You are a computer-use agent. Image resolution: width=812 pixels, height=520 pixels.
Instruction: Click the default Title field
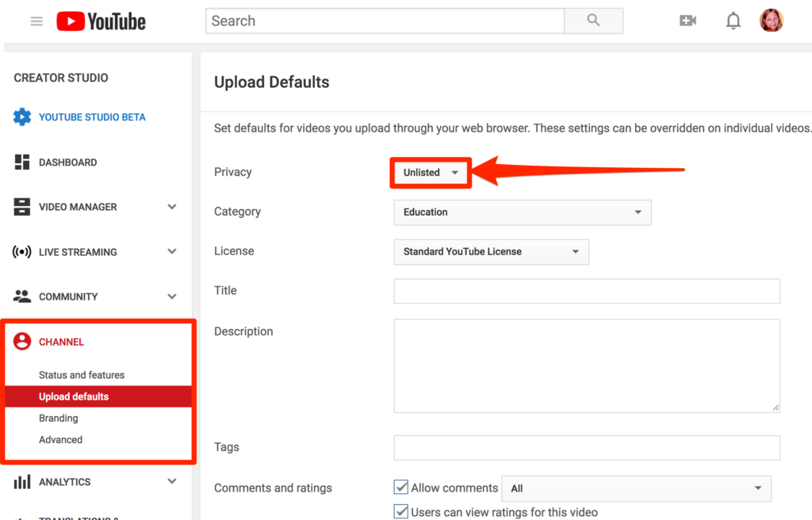tap(587, 291)
